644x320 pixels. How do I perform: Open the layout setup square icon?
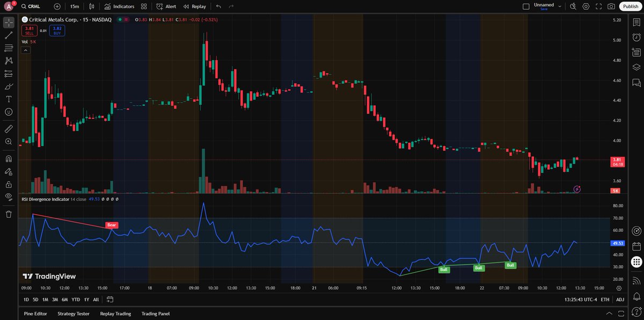[525, 6]
